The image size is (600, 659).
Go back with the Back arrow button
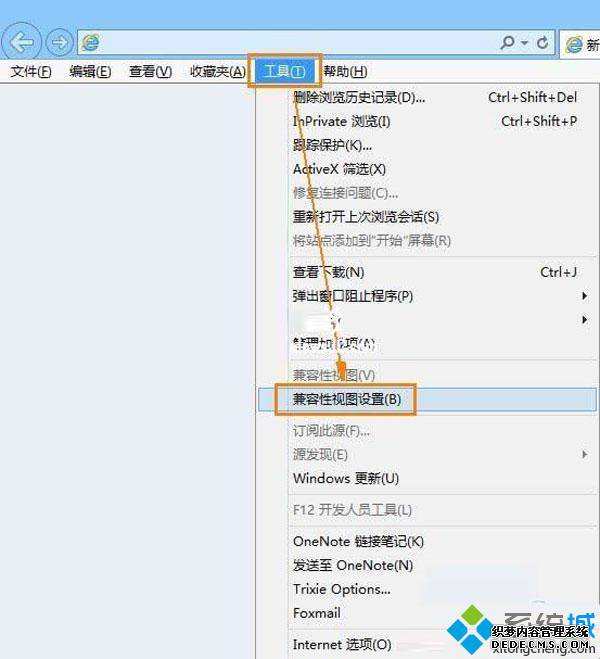[x=21, y=42]
